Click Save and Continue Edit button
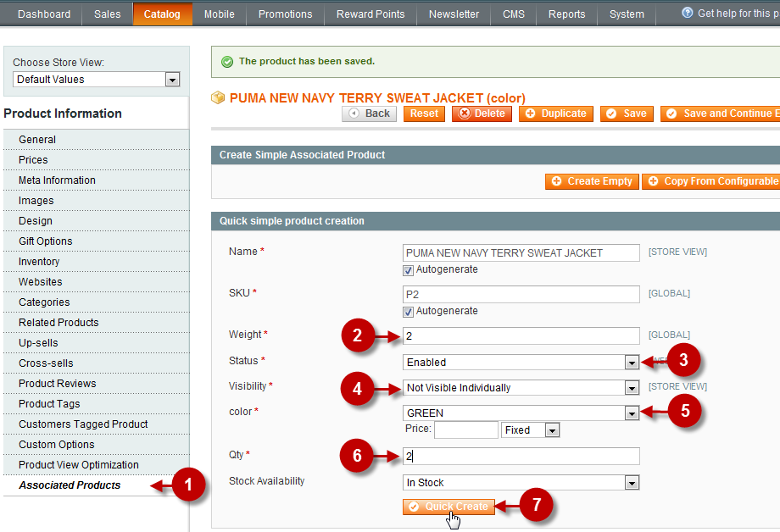This screenshot has width=780, height=532. coord(721,114)
